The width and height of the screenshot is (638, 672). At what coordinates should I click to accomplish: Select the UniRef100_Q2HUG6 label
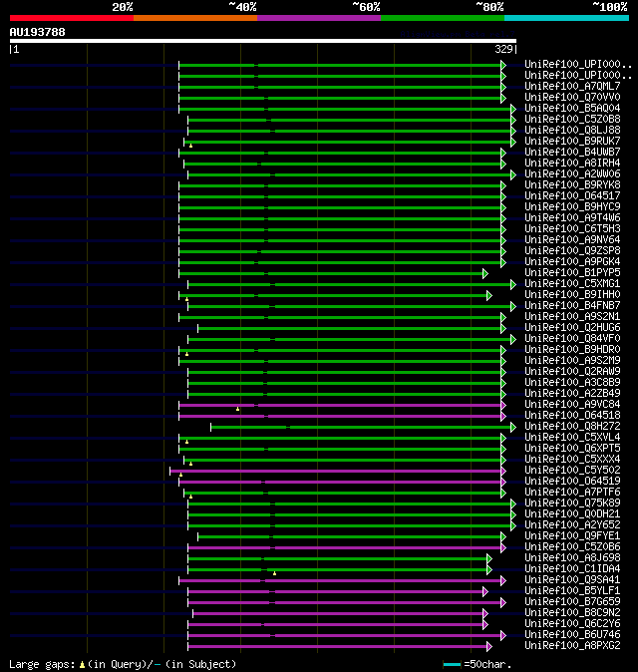pyautogui.click(x=572, y=327)
